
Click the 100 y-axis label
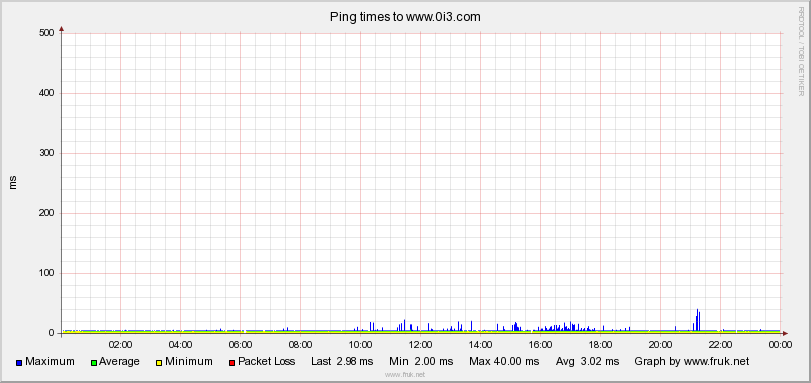point(47,273)
